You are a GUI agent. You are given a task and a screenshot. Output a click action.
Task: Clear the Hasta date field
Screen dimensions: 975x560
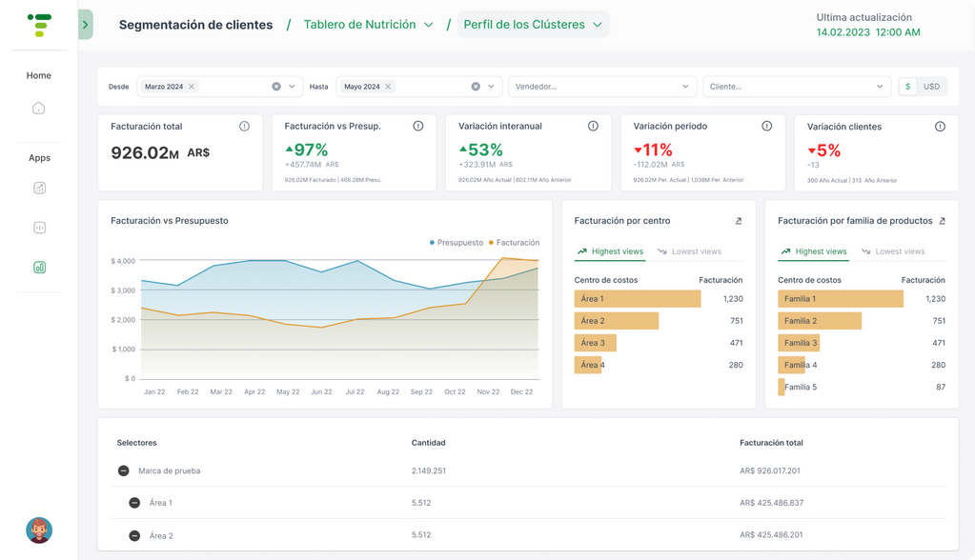tap(476, 87)
